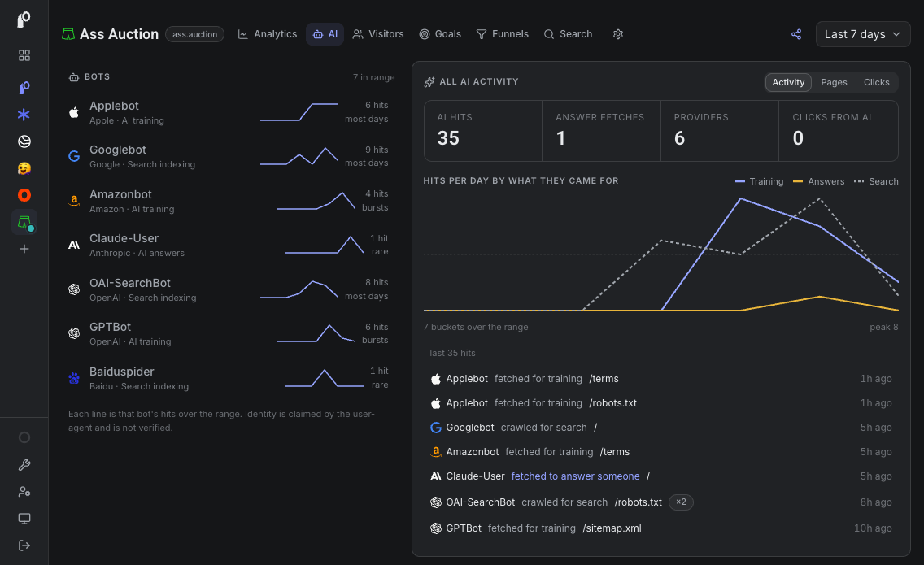The image size is (924, 565).
Task: Click the OpenAI logo beside GPTBot bot
Action: [74, 333]
